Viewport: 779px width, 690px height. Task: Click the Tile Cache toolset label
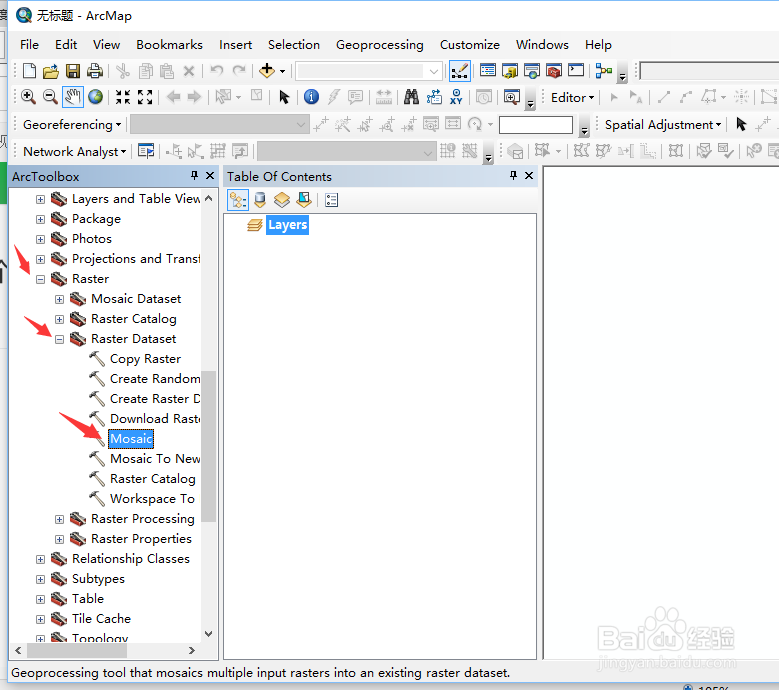(x=101, y=618)
